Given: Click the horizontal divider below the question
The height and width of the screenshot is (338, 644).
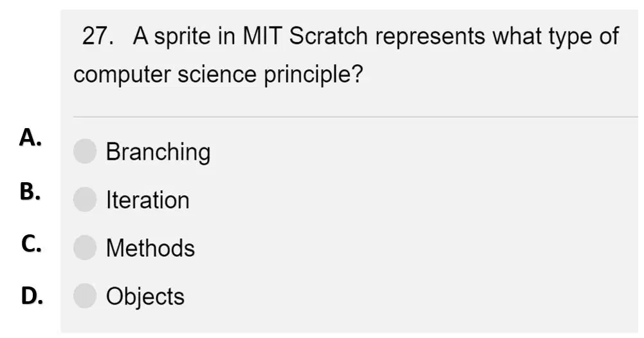Looking at the screenshot, I should (x=356, y=117).
